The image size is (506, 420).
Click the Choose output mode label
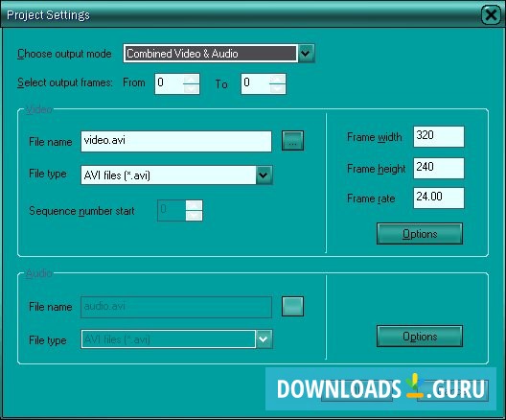tap(64, 54)
